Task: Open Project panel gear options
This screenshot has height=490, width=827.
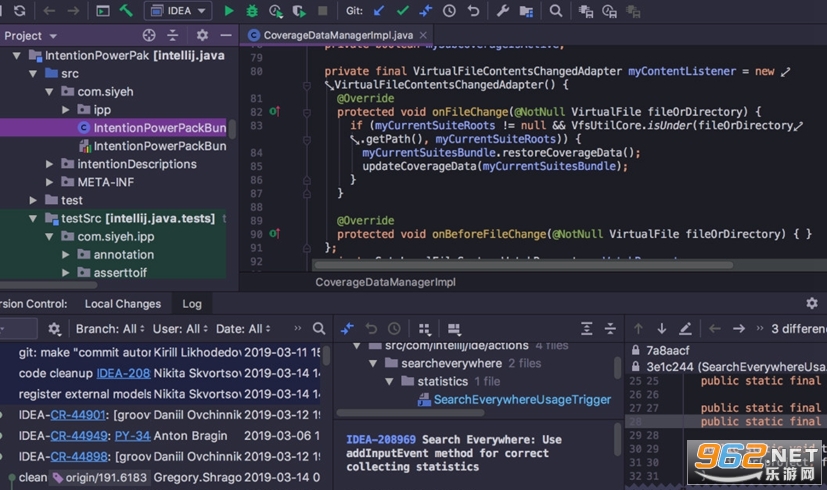Action: tap(202, 35)
